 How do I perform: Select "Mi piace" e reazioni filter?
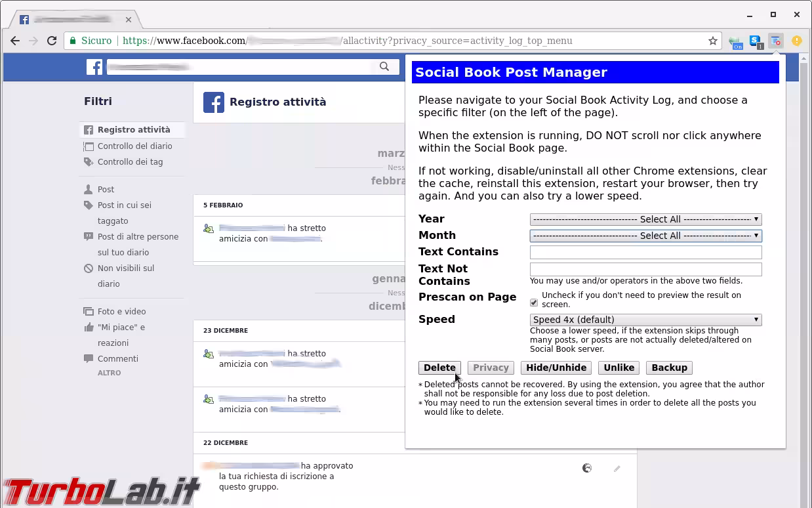tap(121, 335)
